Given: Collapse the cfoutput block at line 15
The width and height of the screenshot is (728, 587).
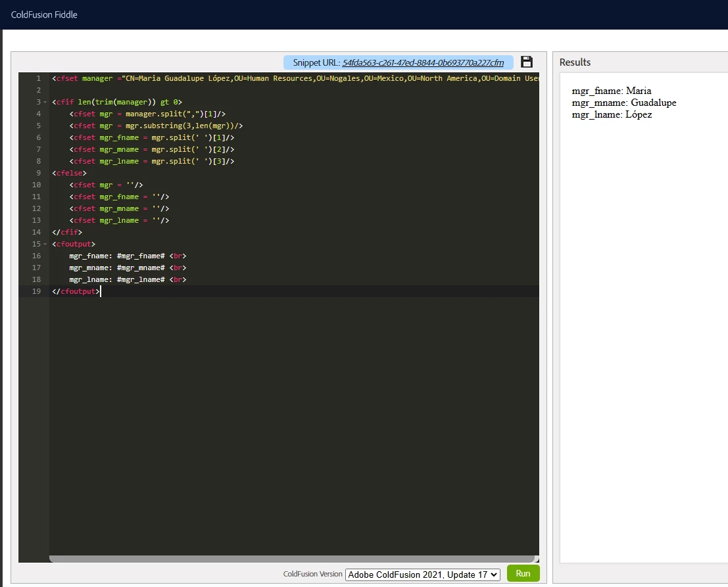Looking at the screenshot, I should pyautogui.click(x=45, y=244).
